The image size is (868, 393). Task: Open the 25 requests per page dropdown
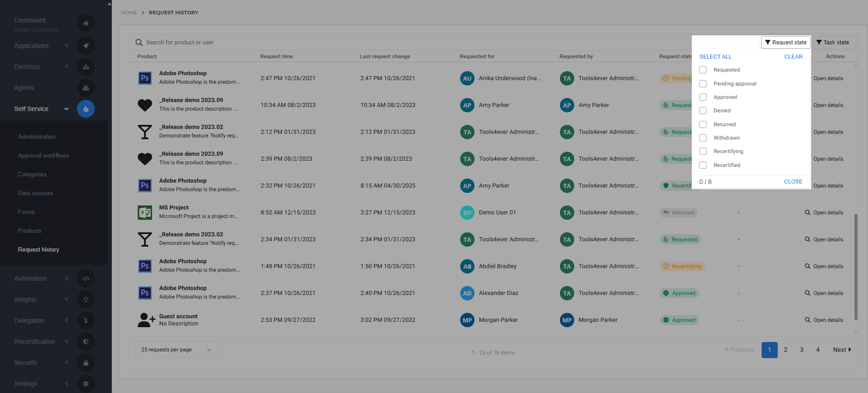pyautogui.click(x=178, y=350)
